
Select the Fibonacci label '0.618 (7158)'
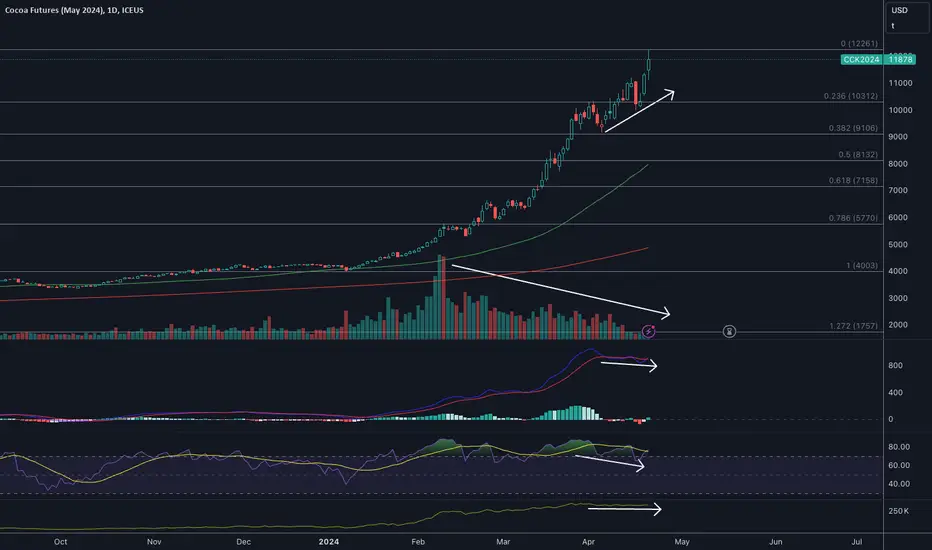pos(853,180)
